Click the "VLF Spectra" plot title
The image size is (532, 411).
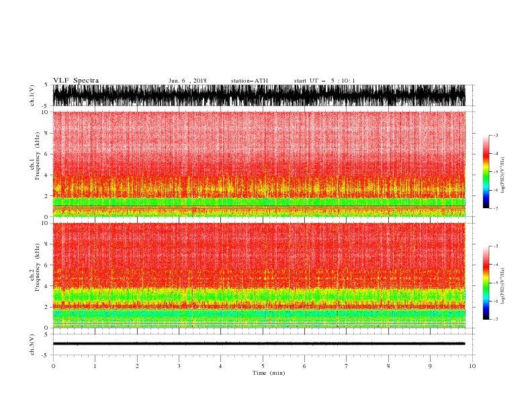(x=76, y=81)
